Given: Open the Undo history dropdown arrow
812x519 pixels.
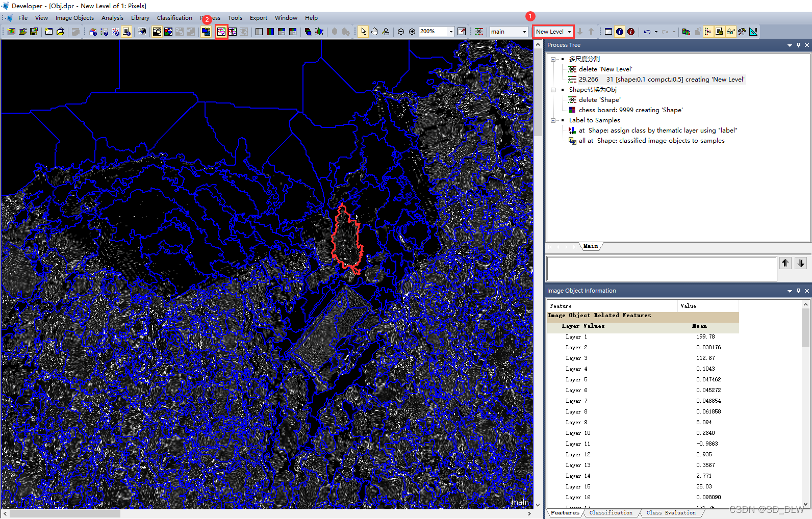Looking at the screenshot, I should [x=656, y=32].
